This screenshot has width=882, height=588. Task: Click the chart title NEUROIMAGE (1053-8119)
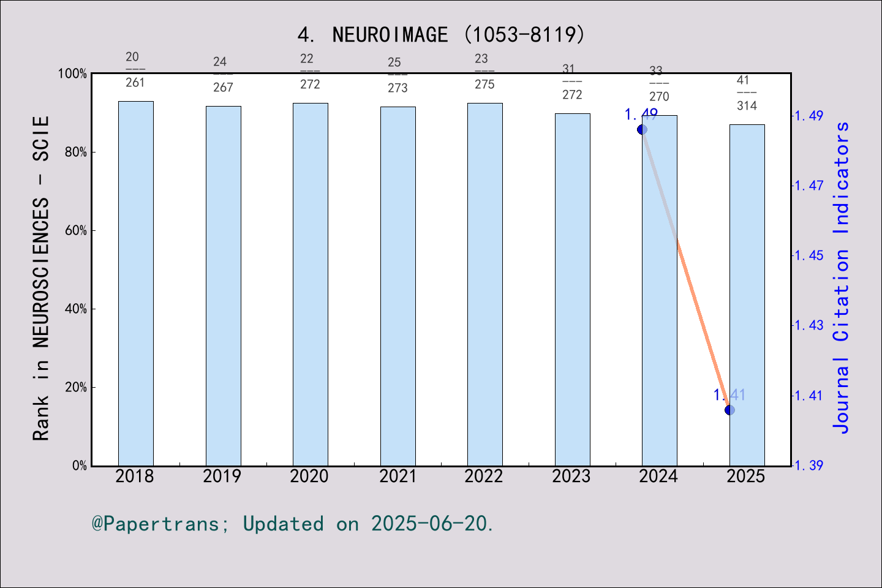[x=441, y=34]
